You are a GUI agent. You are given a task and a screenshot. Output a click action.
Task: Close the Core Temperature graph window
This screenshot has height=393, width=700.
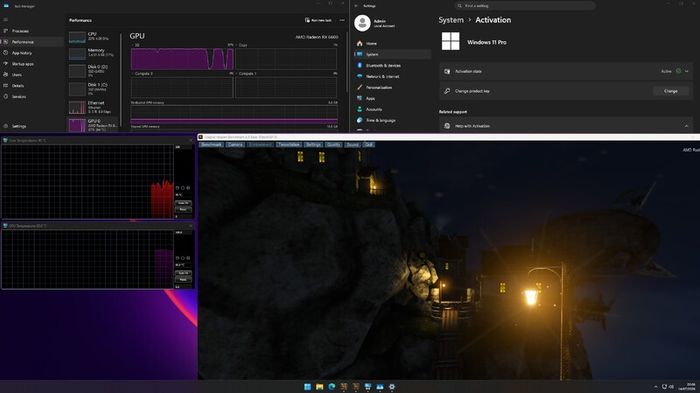click(191, 140)
